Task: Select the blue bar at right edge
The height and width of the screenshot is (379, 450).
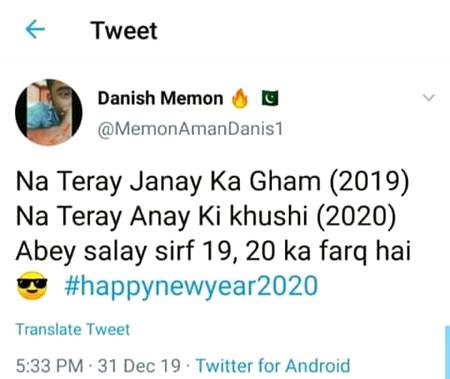Action: pos(447,352)
